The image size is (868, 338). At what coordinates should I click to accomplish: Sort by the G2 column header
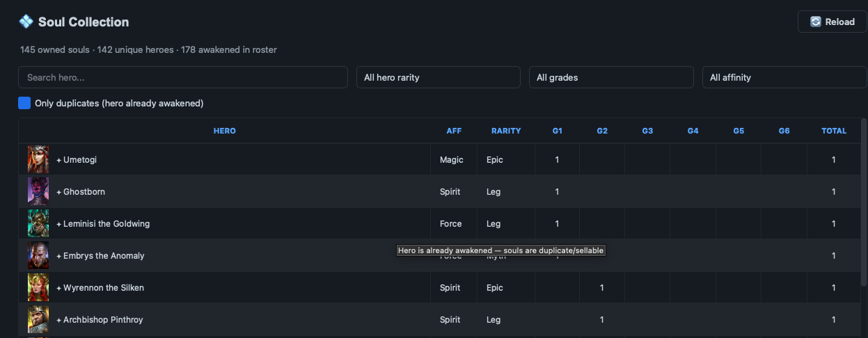[602, 131]
